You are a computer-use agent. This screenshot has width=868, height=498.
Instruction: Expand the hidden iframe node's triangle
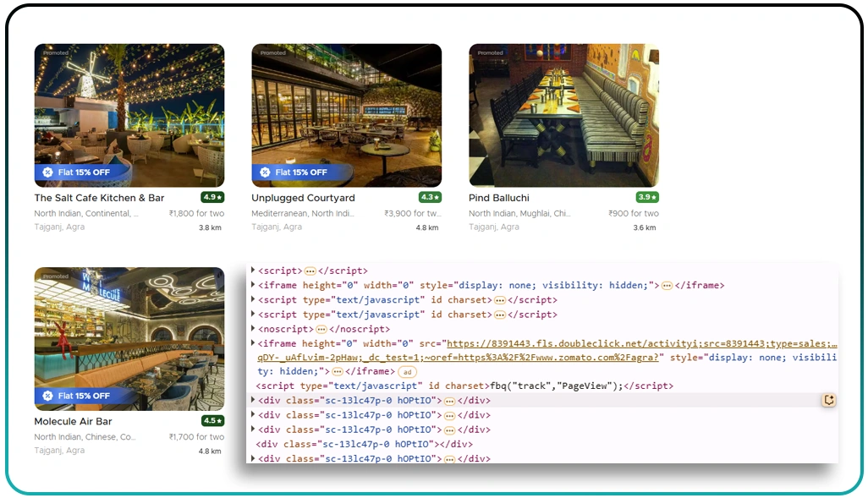click(253, 285)
